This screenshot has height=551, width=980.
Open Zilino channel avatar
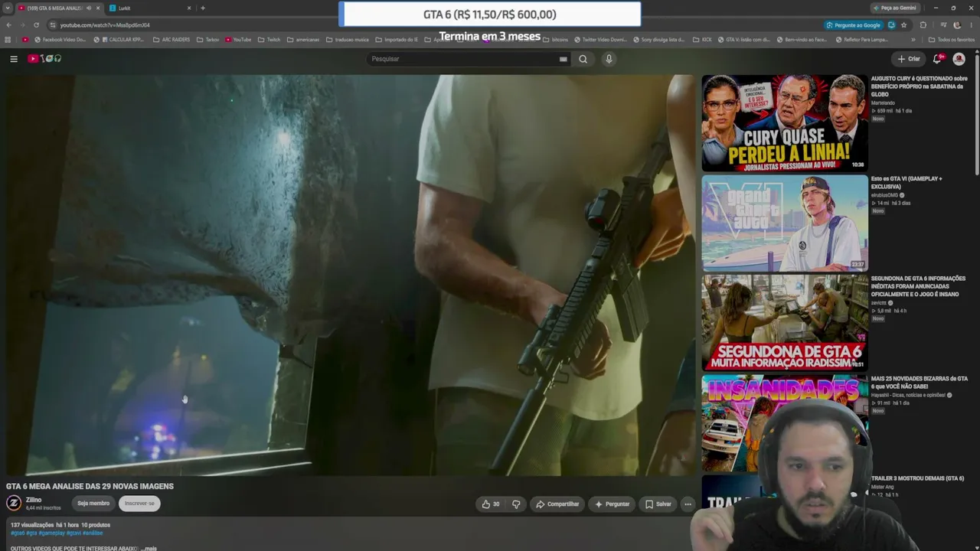pyautogui.click(x=14, y=503)
